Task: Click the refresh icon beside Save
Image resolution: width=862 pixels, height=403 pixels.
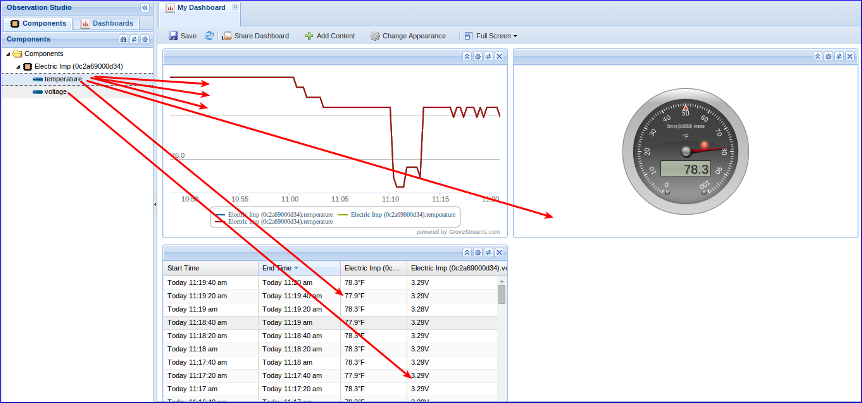Action: [x=209, y=36]
